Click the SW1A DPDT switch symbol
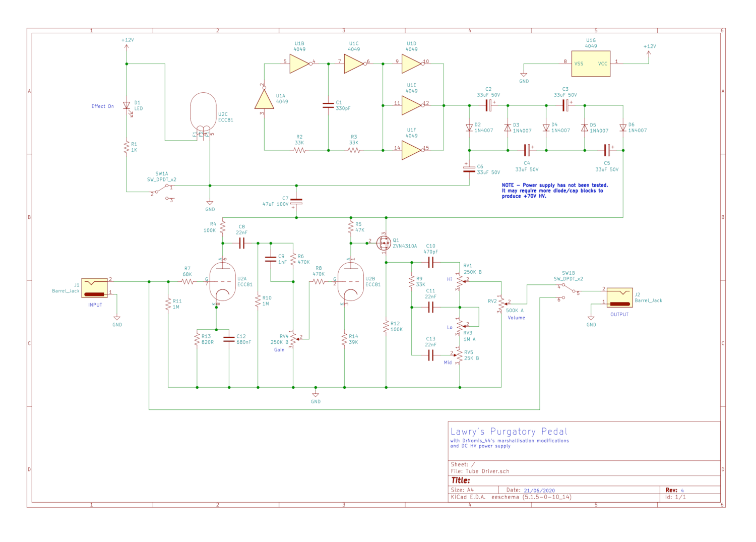The height and width of the screenshot is (542, 756). [x=162, y=193]
